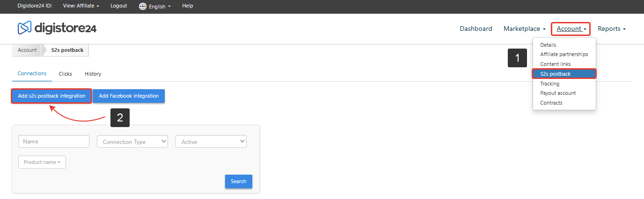Open the View: Affiliate dropdown
The image size is (644, 199).
(x=81, y=6)
